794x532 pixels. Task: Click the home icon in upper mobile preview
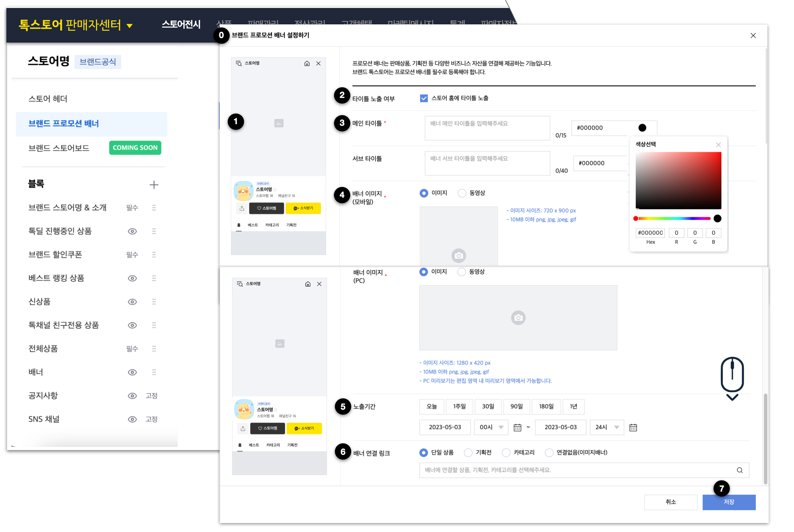point(307,63)
